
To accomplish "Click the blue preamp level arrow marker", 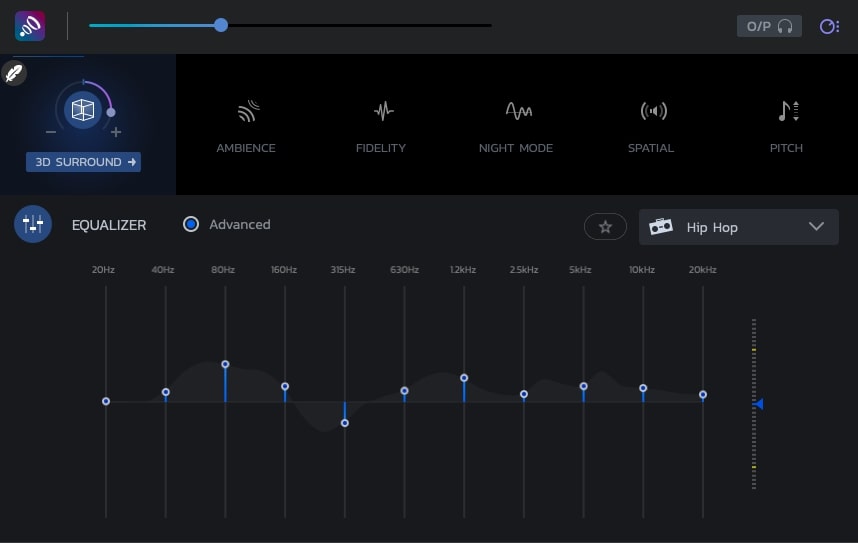I will (x=759, y=404).
